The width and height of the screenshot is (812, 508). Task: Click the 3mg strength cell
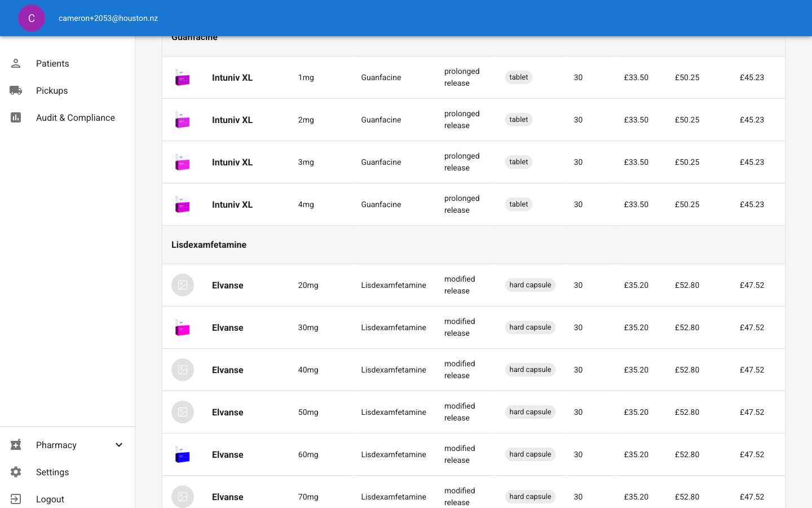coord(306,162)
